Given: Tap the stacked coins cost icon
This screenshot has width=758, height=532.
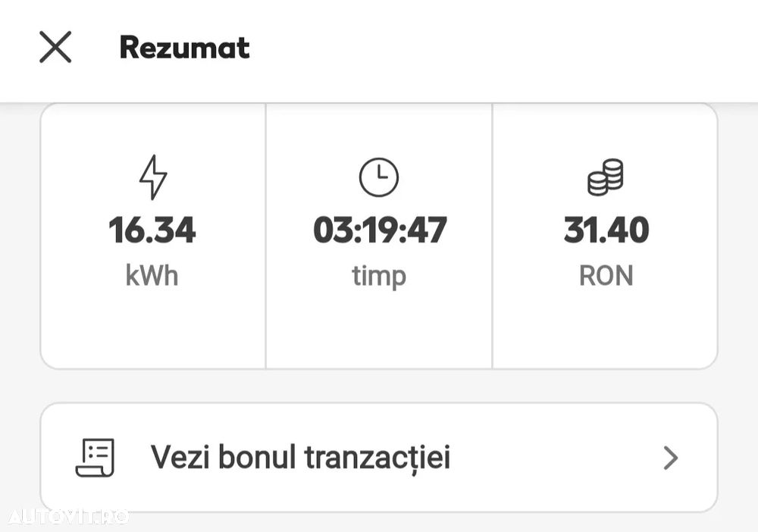Looking at the screenshot, I should (605, 177).
